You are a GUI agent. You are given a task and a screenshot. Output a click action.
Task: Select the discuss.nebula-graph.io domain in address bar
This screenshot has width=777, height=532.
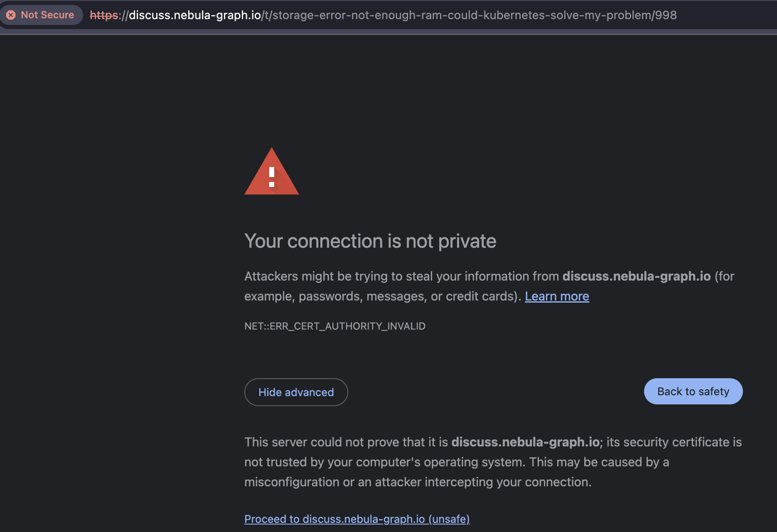click(195, 15)
